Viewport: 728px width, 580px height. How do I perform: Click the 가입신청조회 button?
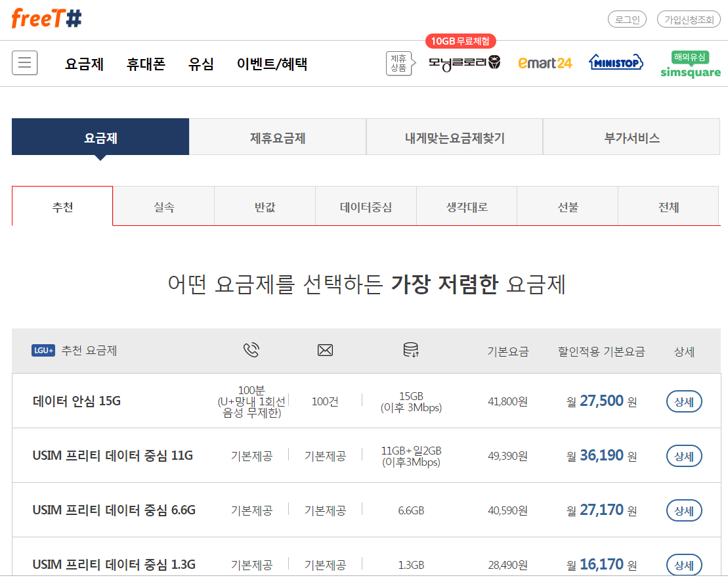(x=689, y=20)
